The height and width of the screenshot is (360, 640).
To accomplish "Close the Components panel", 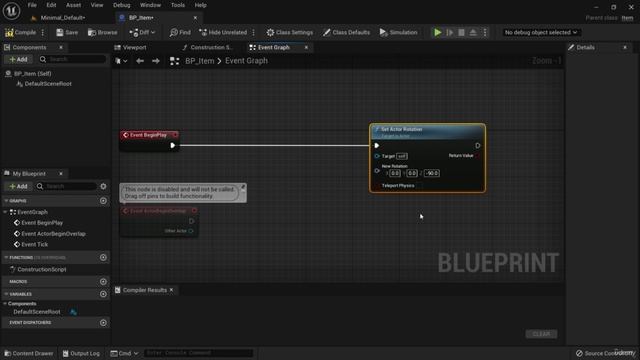I will click(x=61, y=47).
